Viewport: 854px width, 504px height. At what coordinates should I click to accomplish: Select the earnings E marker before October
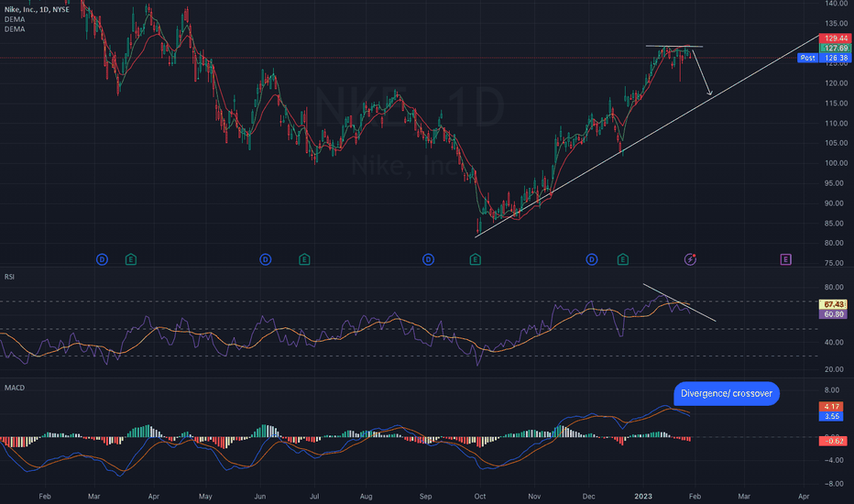point(475,259)
